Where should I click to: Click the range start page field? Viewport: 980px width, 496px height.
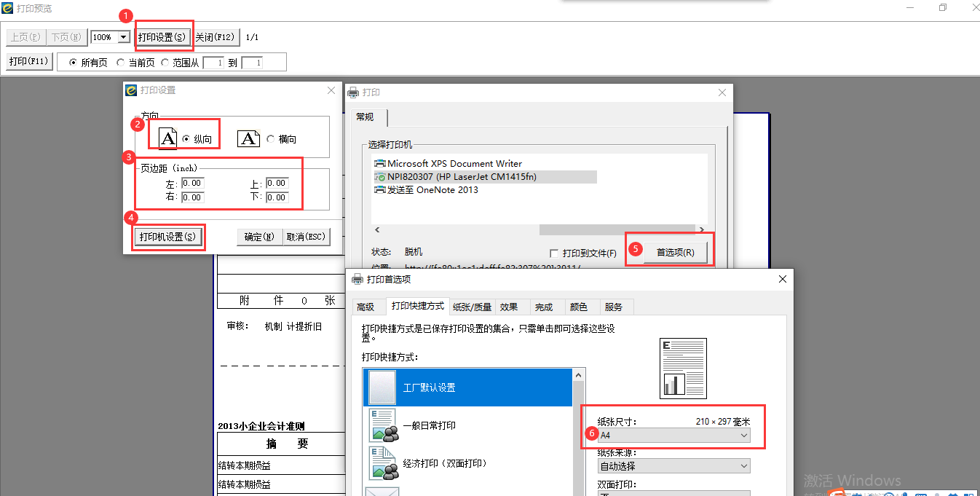[213, 63]
